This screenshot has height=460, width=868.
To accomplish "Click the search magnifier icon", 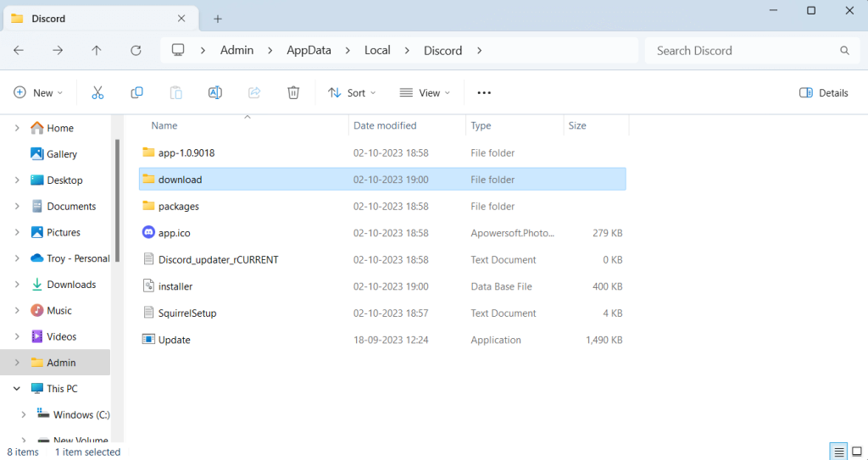I will point(845,50).
